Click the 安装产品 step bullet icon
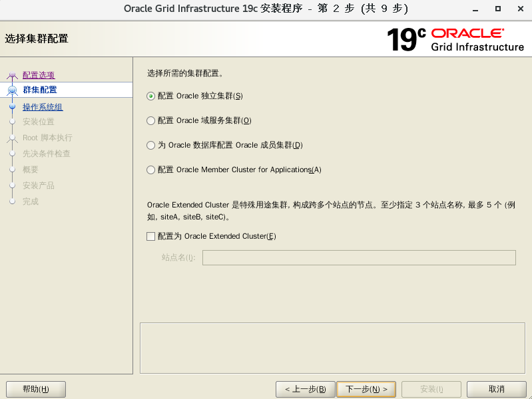The height and width of the screenshot is (399, 532). [13, 186]
